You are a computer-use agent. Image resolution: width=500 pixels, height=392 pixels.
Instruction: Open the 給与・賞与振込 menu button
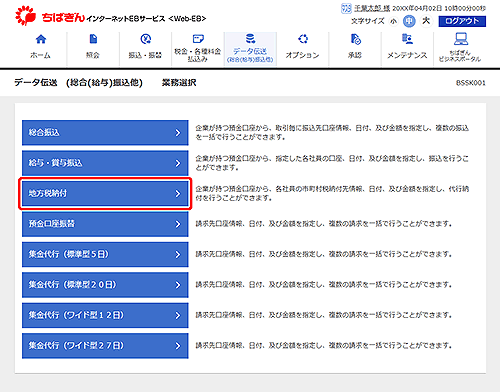105,163
